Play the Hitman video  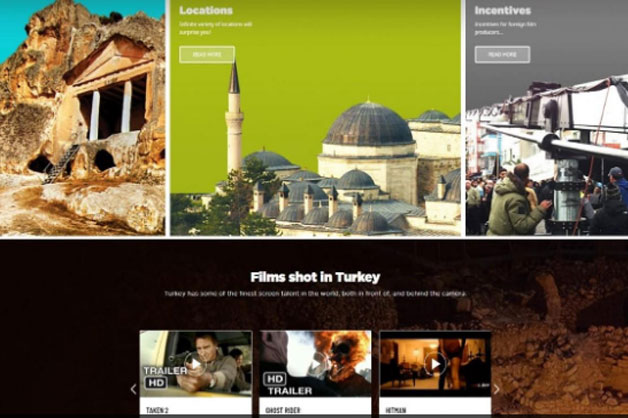(435, 364)
